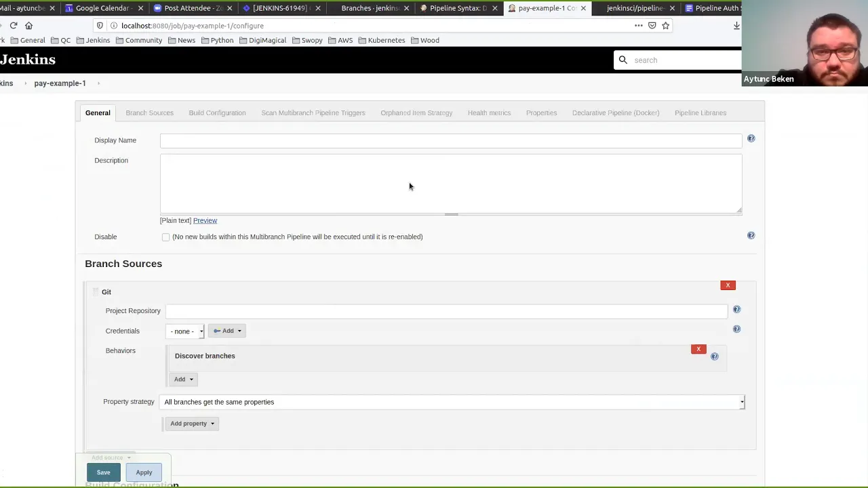The image size is (868, 488).
Task: Delete the Git branch source with red X
Action: [x=728, y=285]
